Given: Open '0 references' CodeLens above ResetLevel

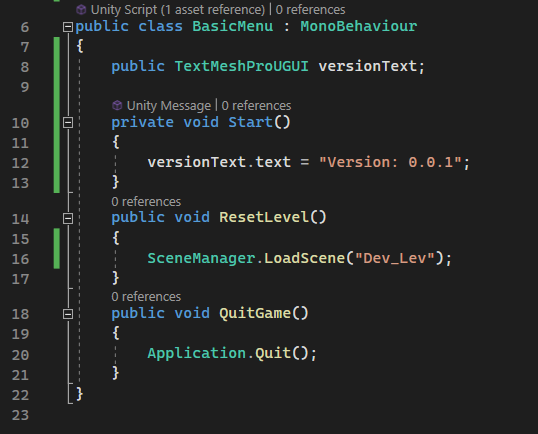Looking at the screenshot, I should point(146,202).
